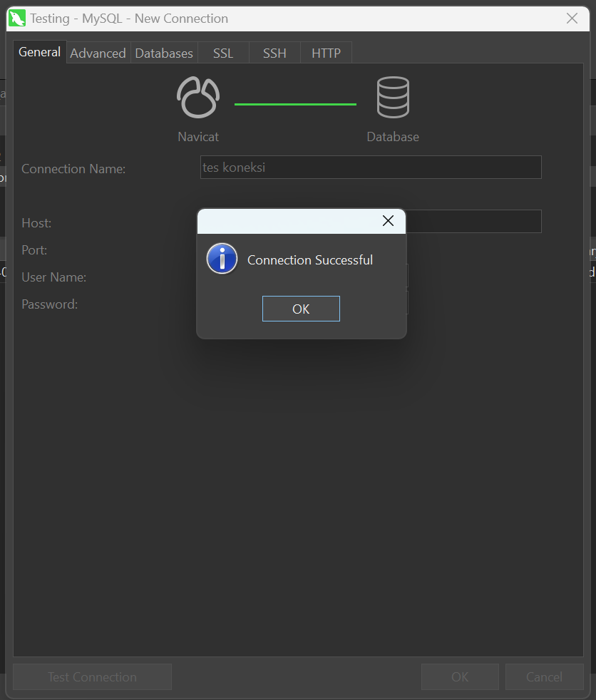Image resolution: width=596 pixels, height=700 pixels.
Task: Click the 'Host:' label
Action: (x=36, y=223)
